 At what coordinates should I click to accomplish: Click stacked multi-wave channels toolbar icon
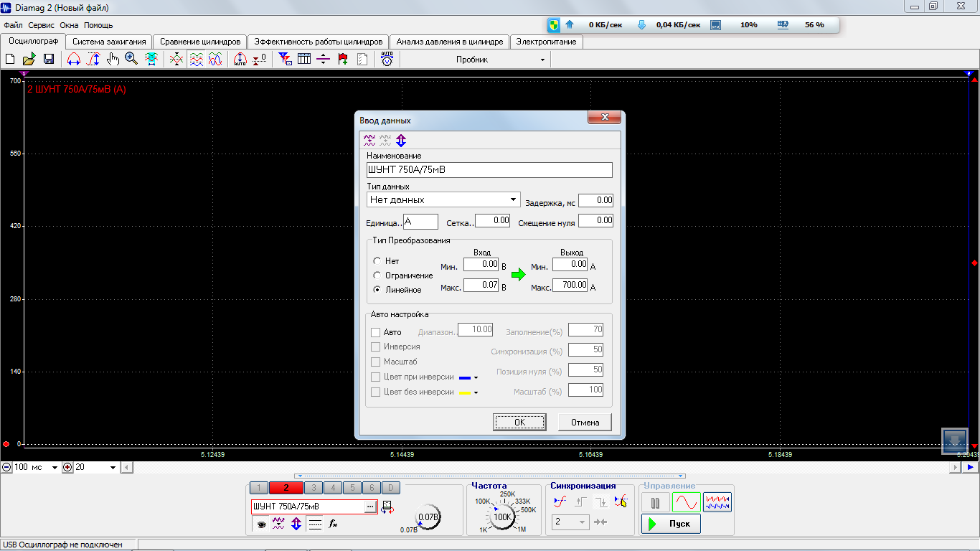(x=196, y=60)
